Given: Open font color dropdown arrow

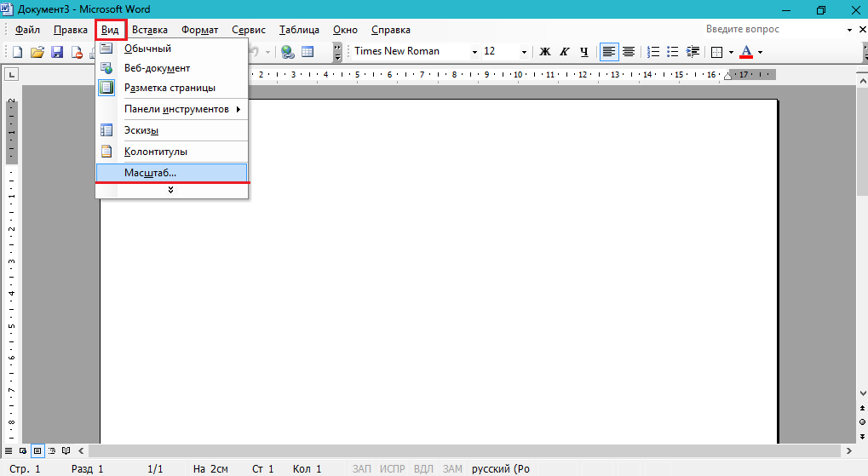Looking at the screenshot, I should pyautogui.click(x=760, y=52).
